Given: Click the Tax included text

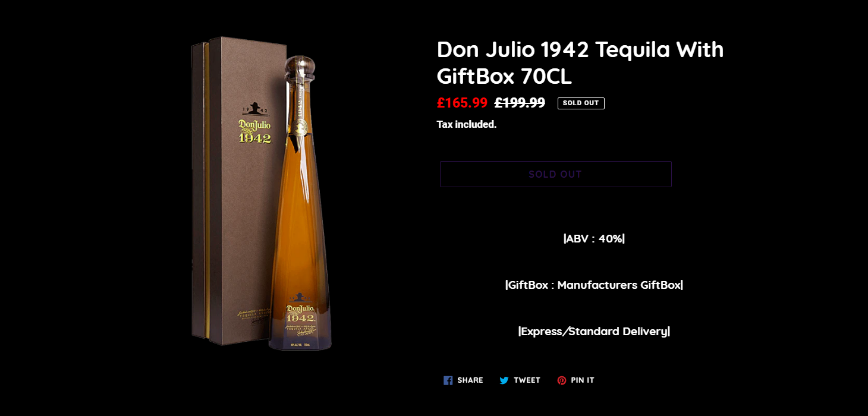Looking at the screenshot, I should pos(467,124).
